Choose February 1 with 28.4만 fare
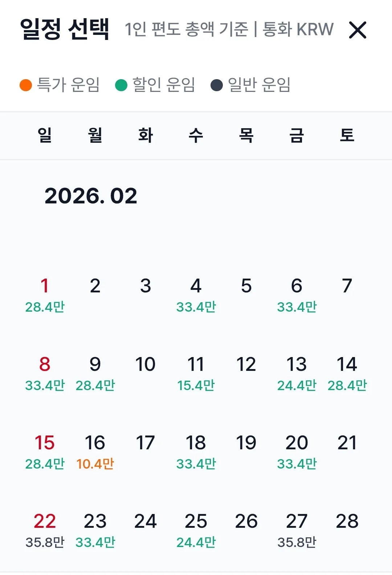Screen dimensions: 392x575 pyautogui.click(x=45, y=295)
